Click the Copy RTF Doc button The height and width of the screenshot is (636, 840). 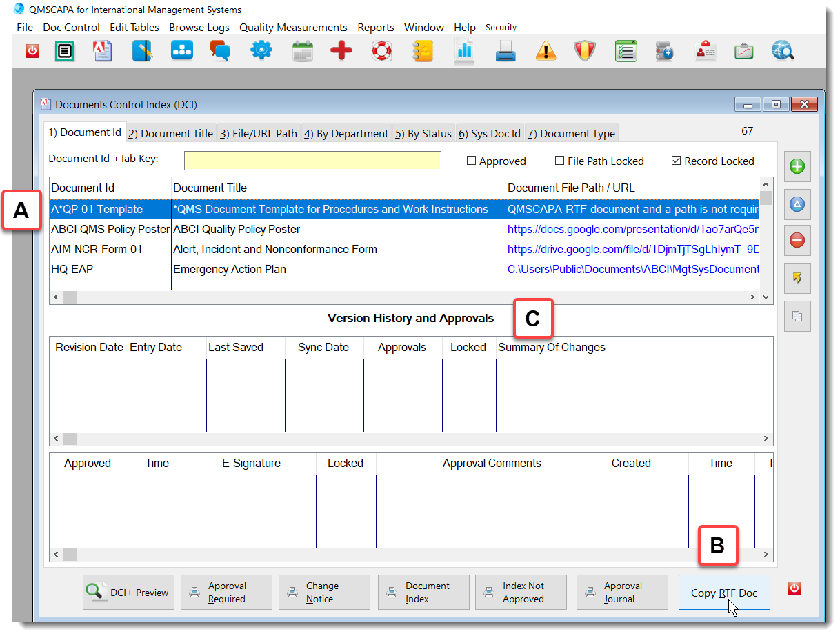(723, 592)
